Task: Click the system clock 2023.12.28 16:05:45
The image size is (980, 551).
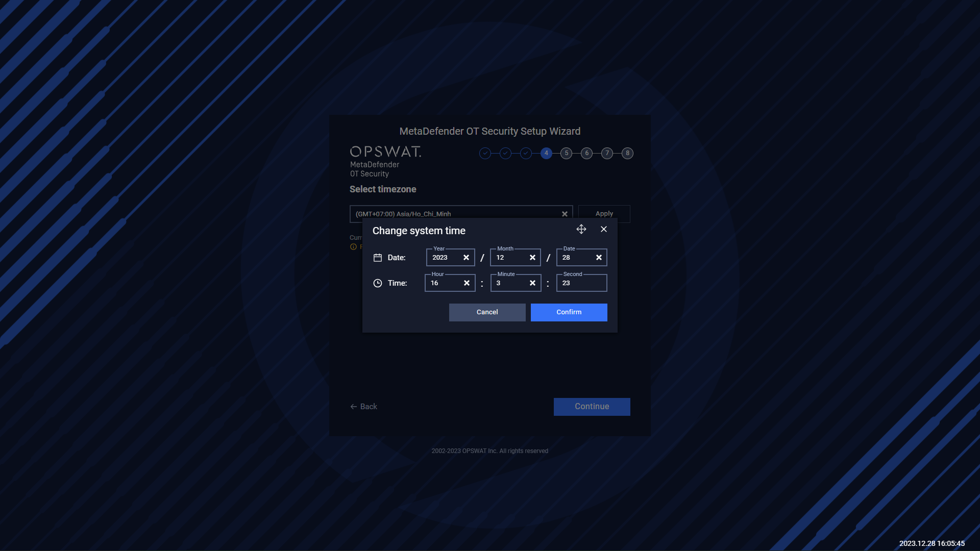Action: [932, 543]
